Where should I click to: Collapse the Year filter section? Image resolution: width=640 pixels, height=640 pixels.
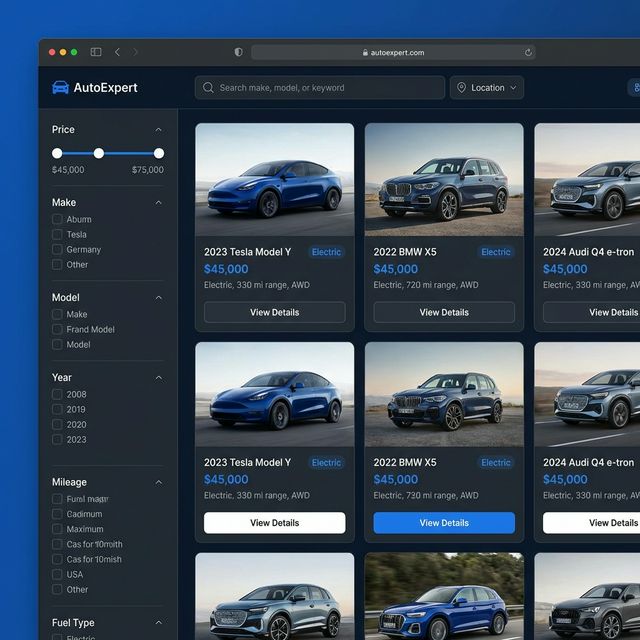coord(158,378)
